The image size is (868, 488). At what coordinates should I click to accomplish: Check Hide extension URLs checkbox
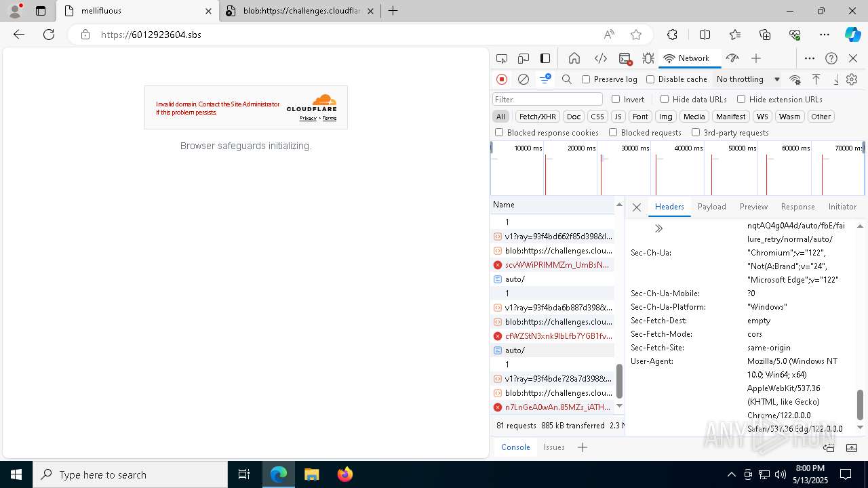click(x=741, y=99)
